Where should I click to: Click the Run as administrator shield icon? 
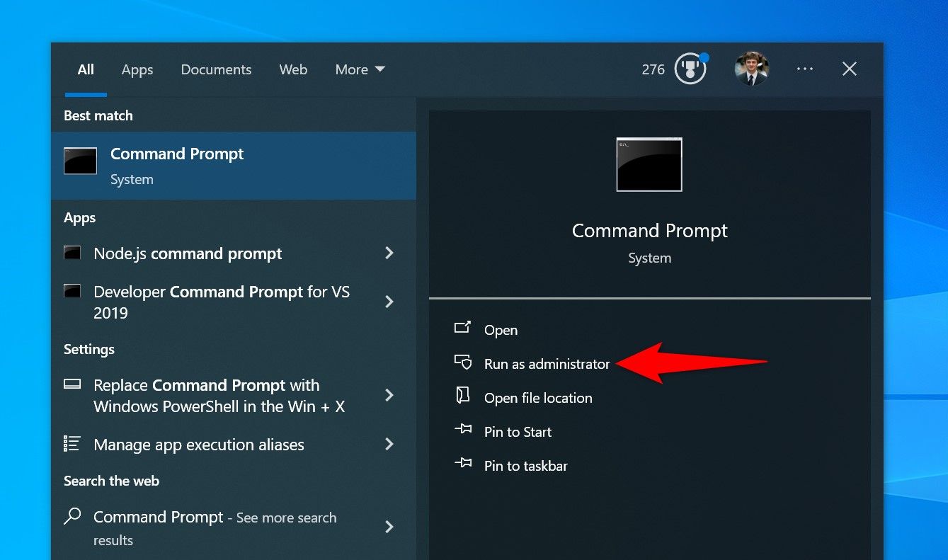pos(463,362)
